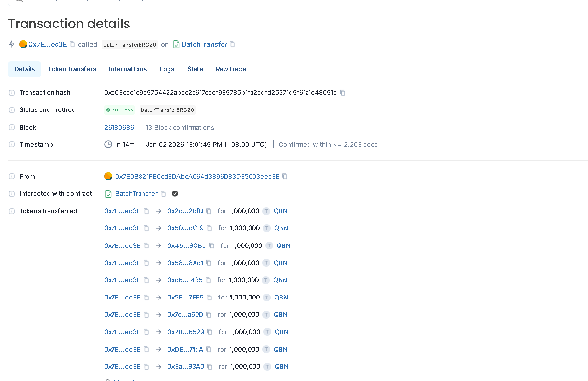The width and height of the screenshot is (588, 381).
Task: Copy recipient address 0x5E...7EF9
Action: pos(209,298)
